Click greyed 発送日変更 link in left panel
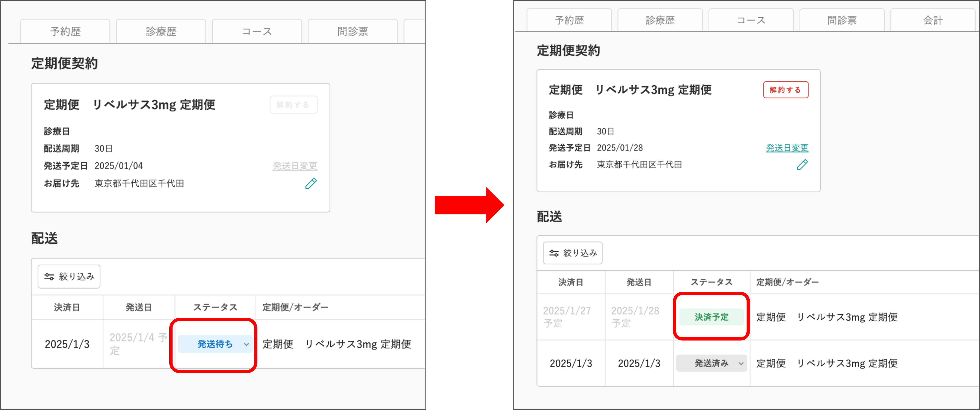This screenshot has height=410, width=980. point(295,166)
